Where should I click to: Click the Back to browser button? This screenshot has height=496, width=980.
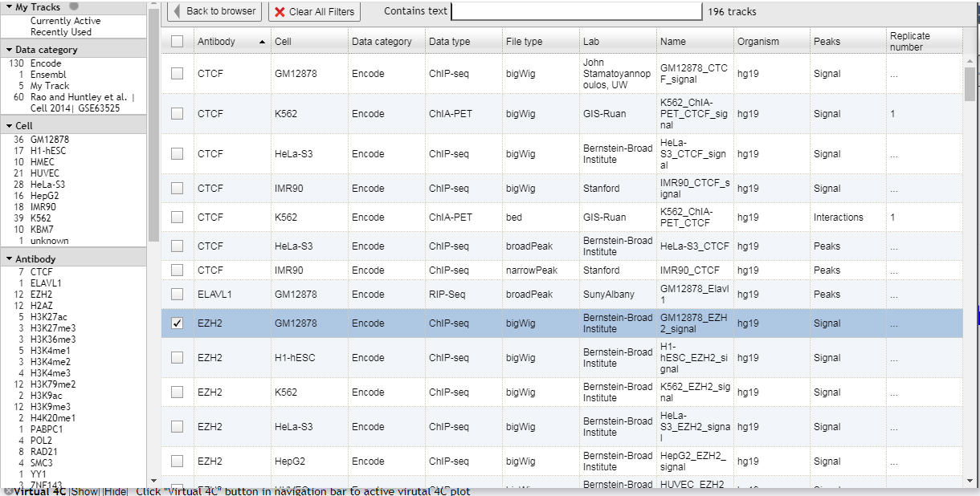[214, 12]
